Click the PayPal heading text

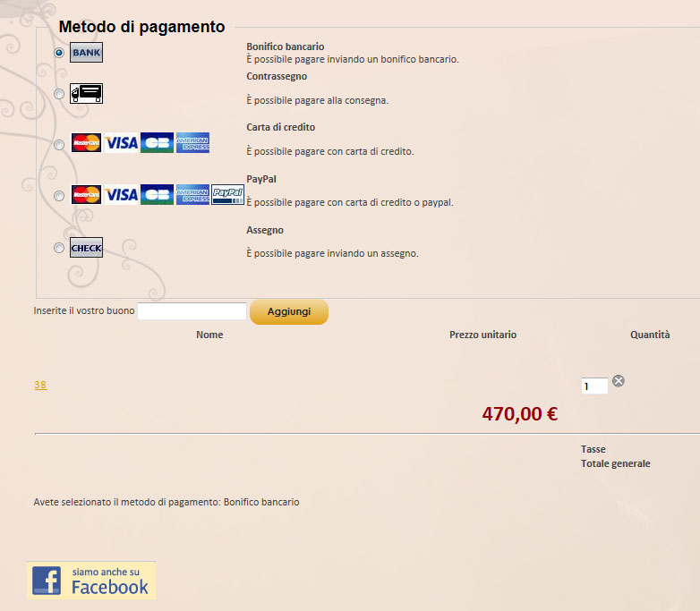point(261,179)
